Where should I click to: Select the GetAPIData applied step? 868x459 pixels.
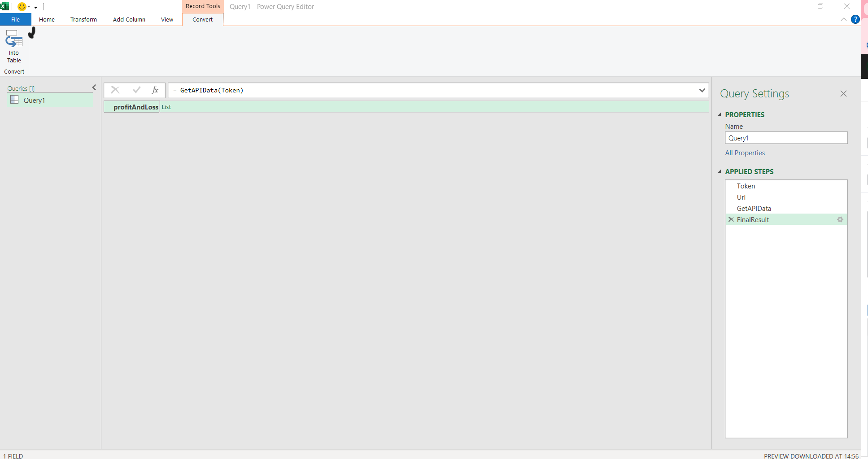click(x=754, y=208)
